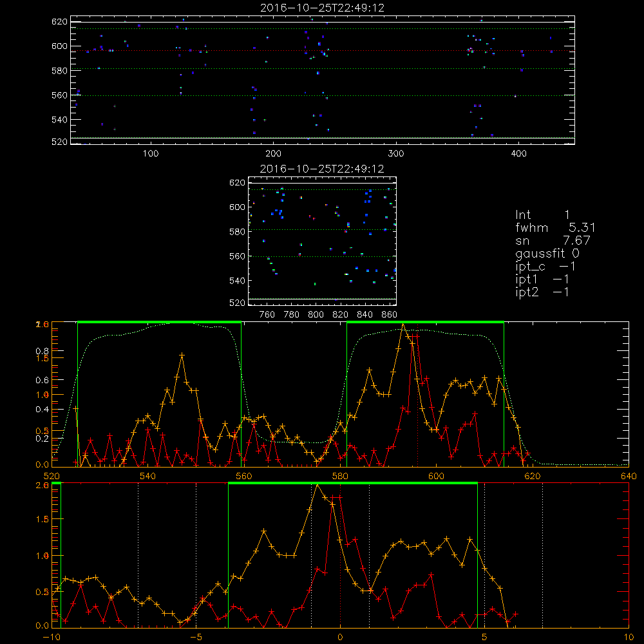Click x-axis label "840" on small middle plot

(x=365, y=315)
